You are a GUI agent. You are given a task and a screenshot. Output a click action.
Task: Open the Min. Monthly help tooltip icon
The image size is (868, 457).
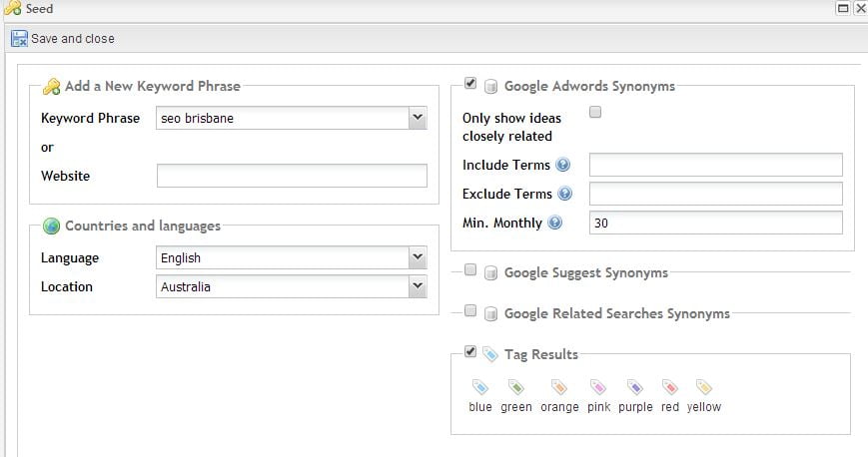(554, 222)
